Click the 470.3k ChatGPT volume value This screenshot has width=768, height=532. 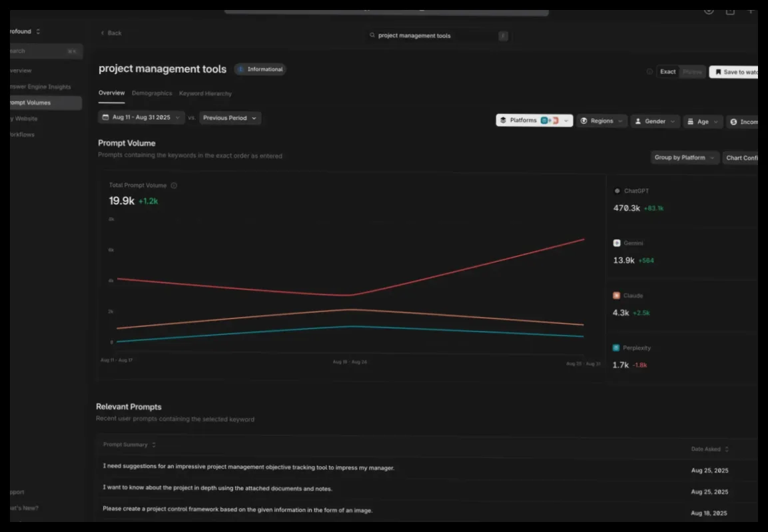pos(626,208)
